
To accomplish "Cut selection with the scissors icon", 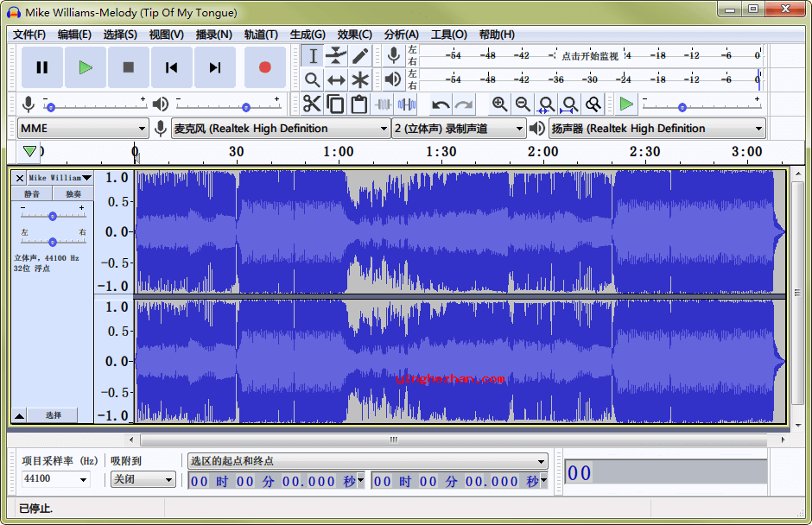I will coord(312,104).
